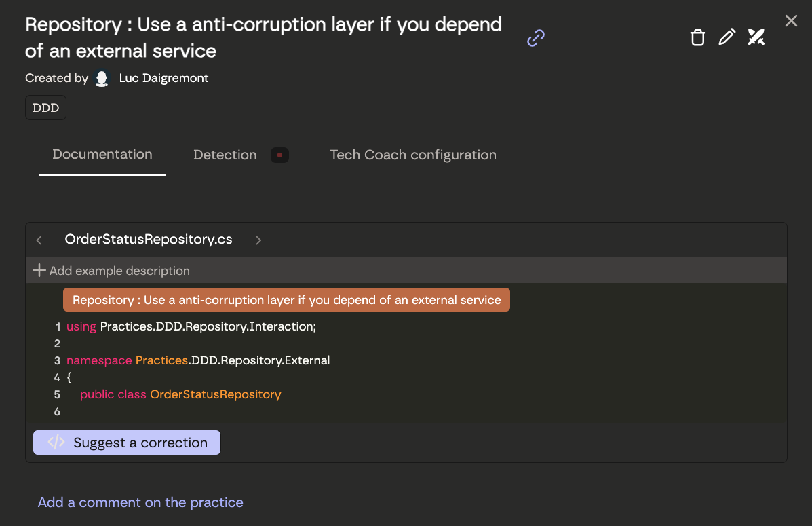Click the crossed swords icon
The width and height of the screenshot is (812, 526).
click(756, 37)
